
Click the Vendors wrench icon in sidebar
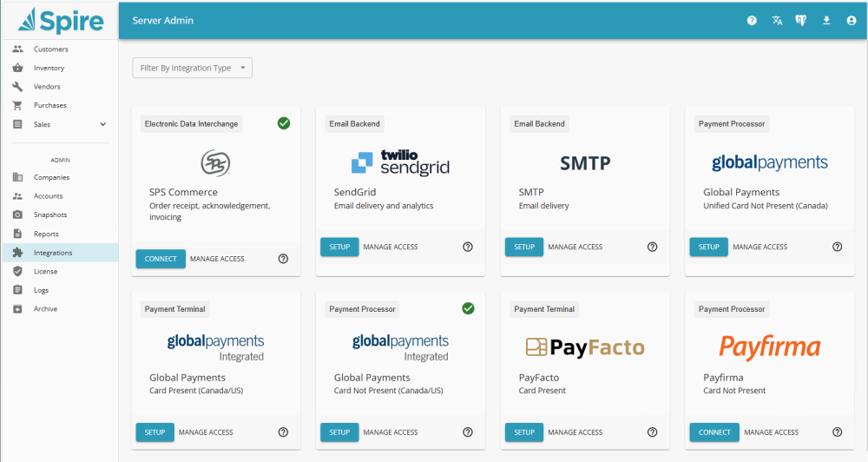[x=17, y=87]
